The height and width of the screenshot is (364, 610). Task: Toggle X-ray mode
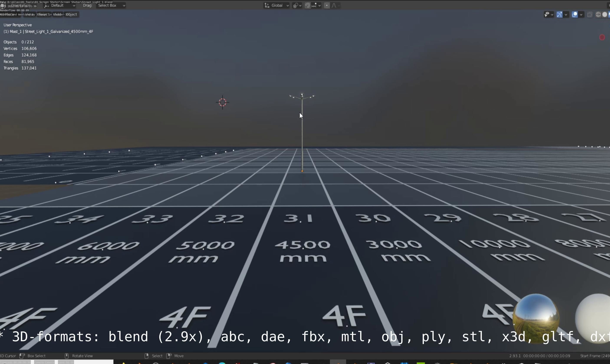pyautogui.click(x=590, y=15)
